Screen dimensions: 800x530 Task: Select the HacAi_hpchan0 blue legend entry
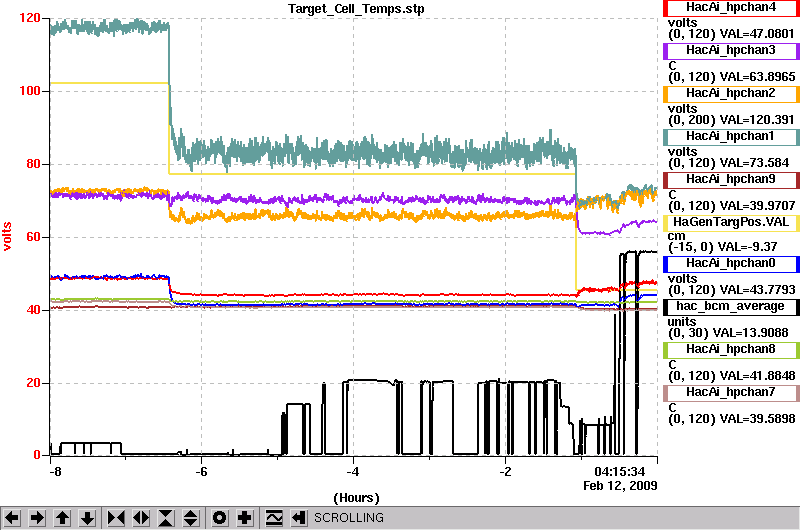coord(731,264)
